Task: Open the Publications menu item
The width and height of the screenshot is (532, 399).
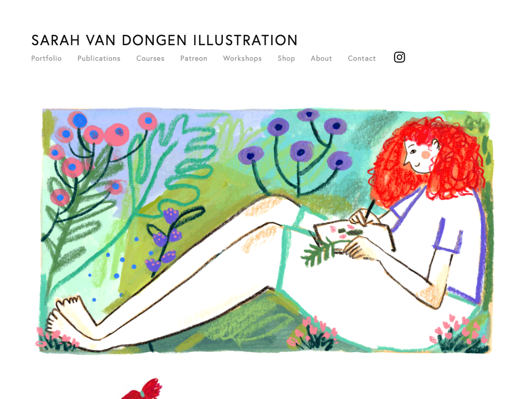Action: coord(99,58)
